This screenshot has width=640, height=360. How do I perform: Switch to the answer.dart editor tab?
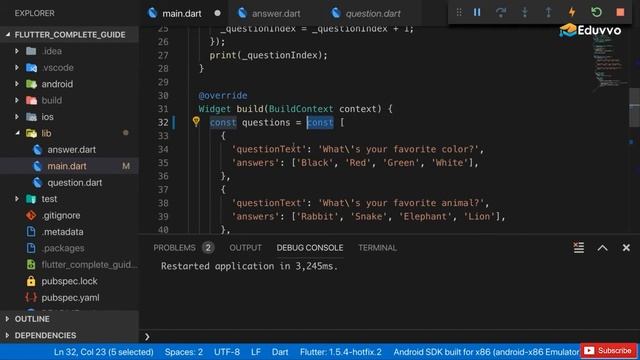click(276, 13)
